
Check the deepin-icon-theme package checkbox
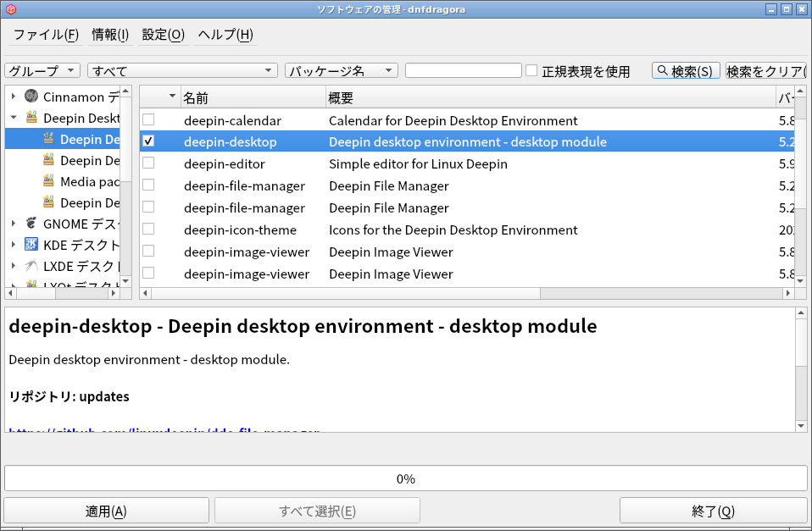point(148,229)
